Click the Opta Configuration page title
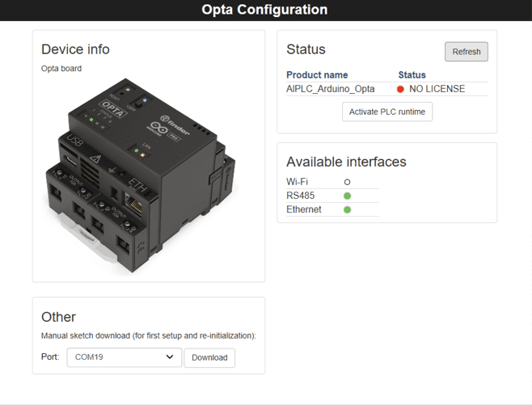 (x=265, y=11)
